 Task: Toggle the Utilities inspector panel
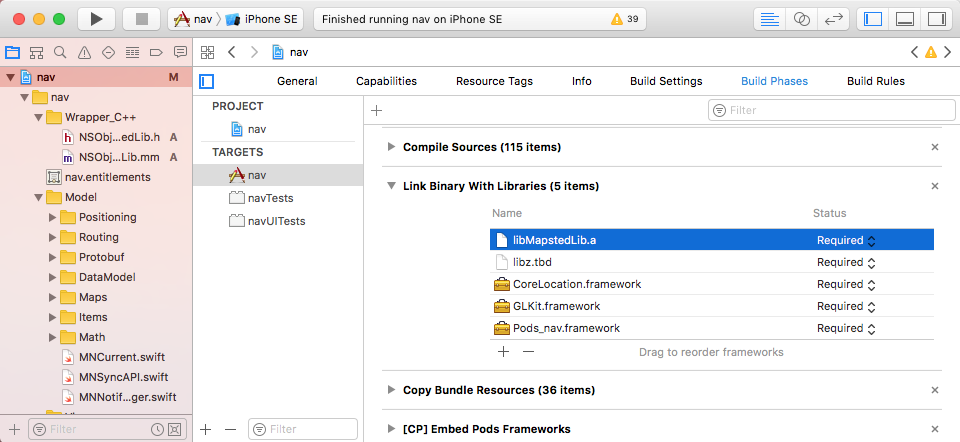coord(935,19)
